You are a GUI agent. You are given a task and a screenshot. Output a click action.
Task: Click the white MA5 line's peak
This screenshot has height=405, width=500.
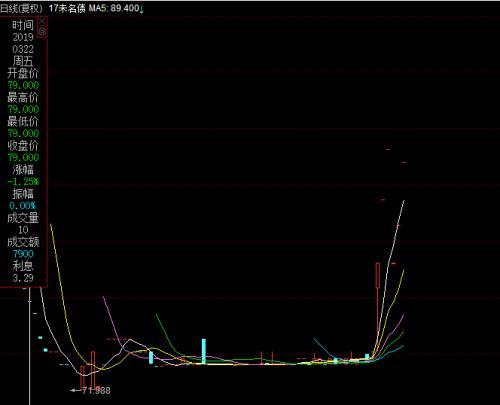[x=404, y=201]
